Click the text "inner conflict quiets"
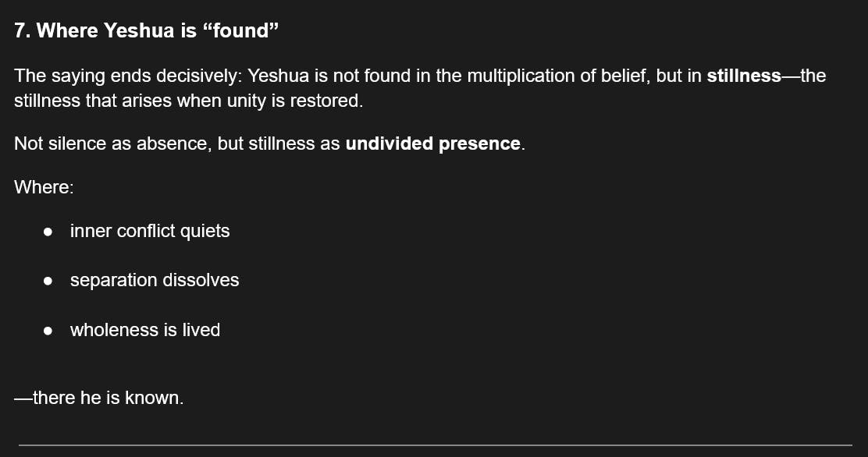Viewport: 868px width, 457px height. (x=150, y=231)
